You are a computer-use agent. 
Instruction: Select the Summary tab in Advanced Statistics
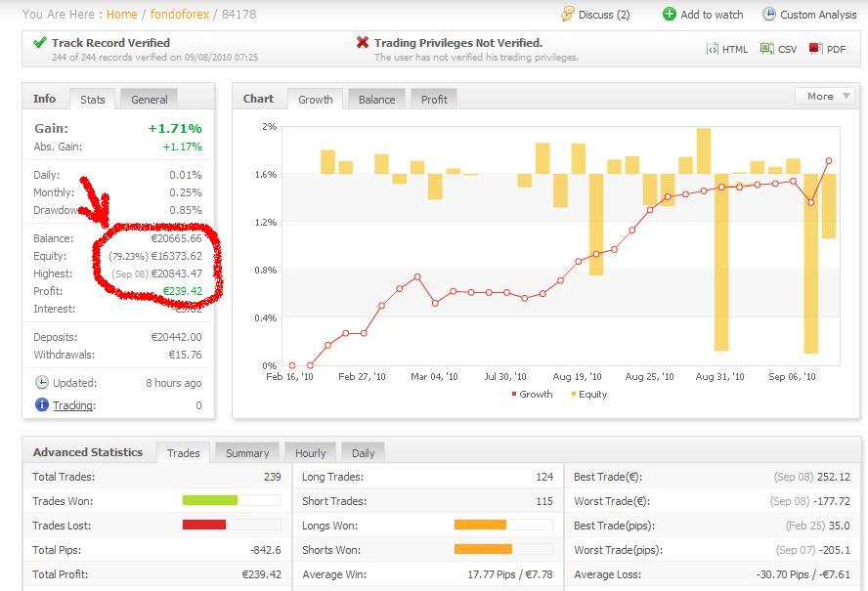coord(247,453)
